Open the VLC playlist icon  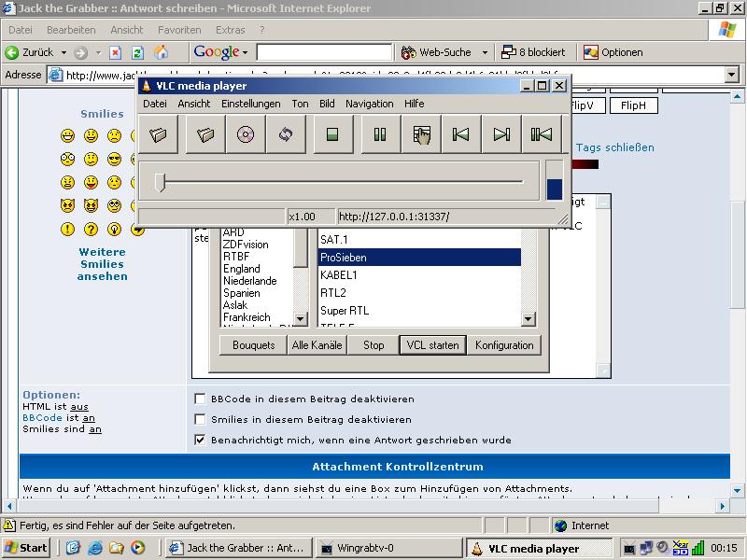(421, 134)
